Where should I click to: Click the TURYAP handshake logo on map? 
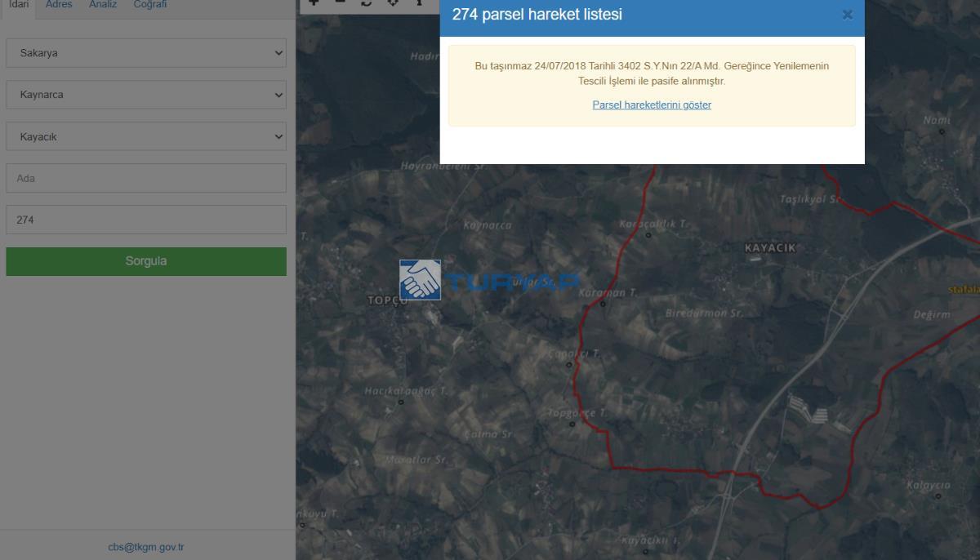420,280
